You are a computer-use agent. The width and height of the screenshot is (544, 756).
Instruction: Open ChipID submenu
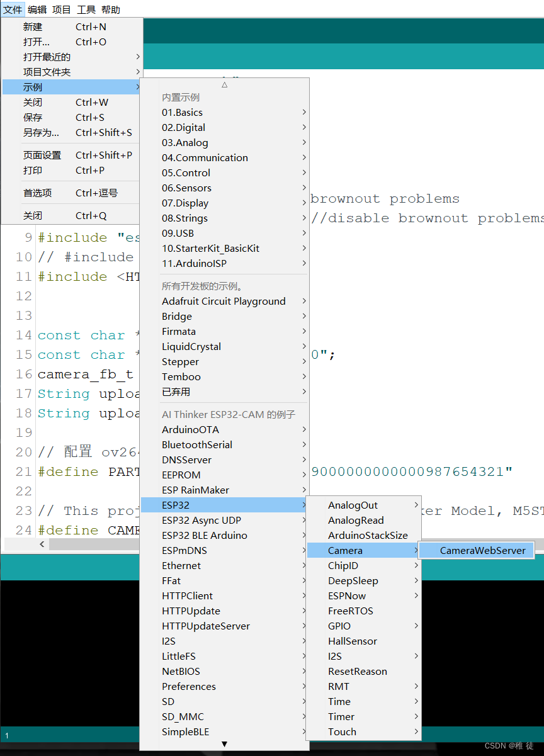tap(363, 566)
